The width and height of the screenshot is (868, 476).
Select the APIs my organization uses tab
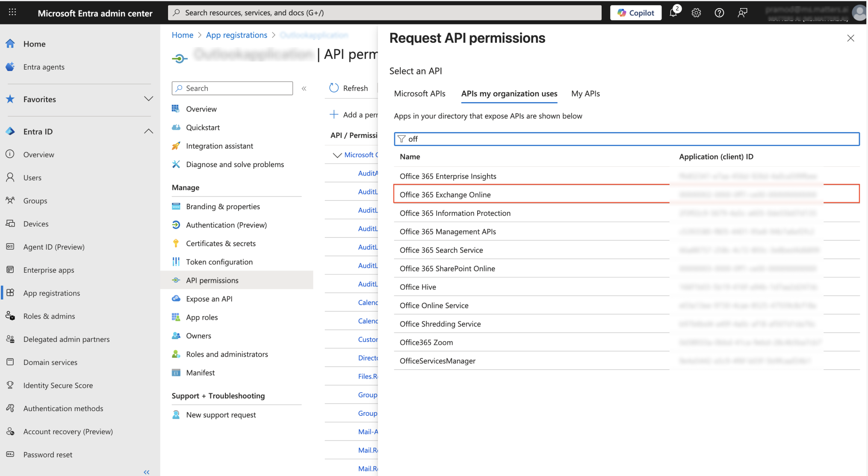point(509,94)
